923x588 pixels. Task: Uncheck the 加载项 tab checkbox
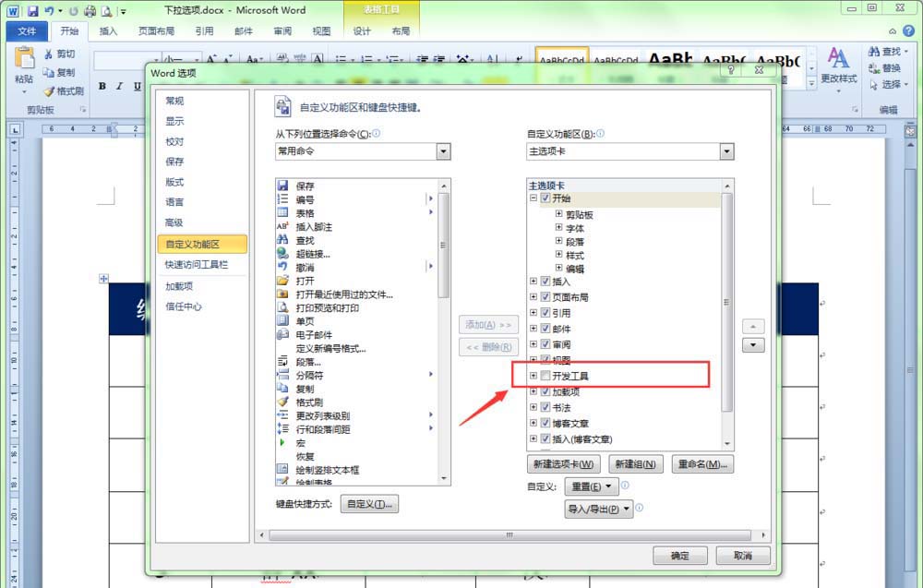pyautogui.click(x=545, y=391)
